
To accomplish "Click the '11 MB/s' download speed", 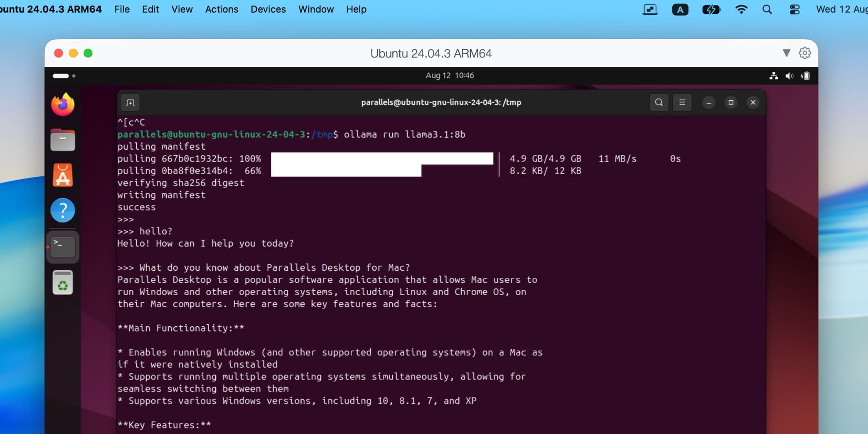I will [618, 159].
